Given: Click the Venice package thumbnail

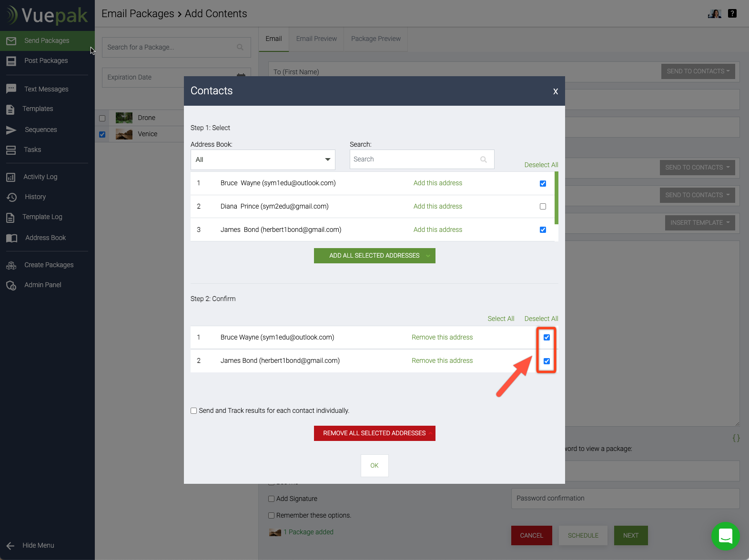Looking at the screenshot, I should (x=124, y=134).
